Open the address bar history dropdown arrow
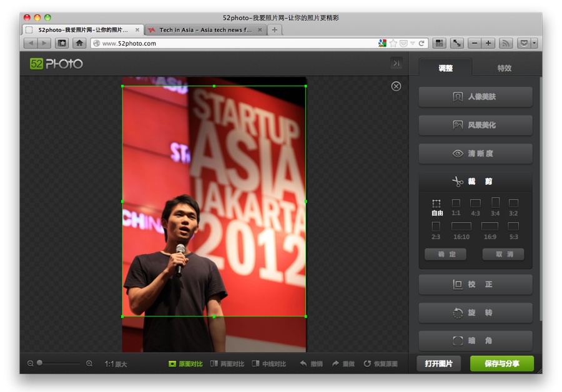562x392 pixels. coord(413,43)
